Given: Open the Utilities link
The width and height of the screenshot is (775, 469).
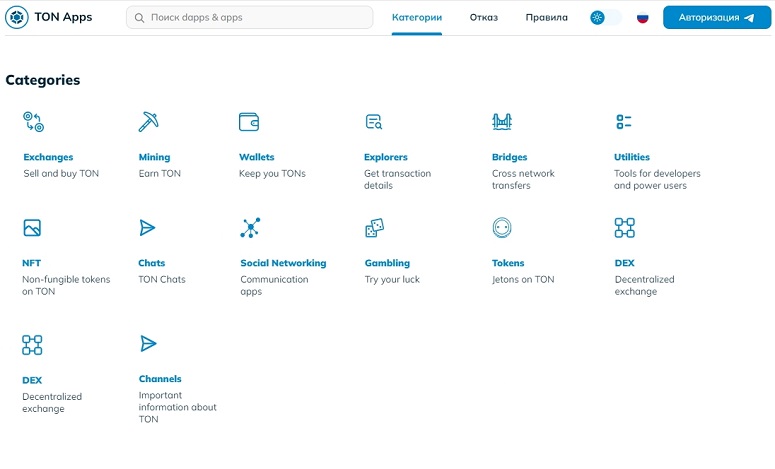Looking at the screenshot, I should tap(632, 157).
